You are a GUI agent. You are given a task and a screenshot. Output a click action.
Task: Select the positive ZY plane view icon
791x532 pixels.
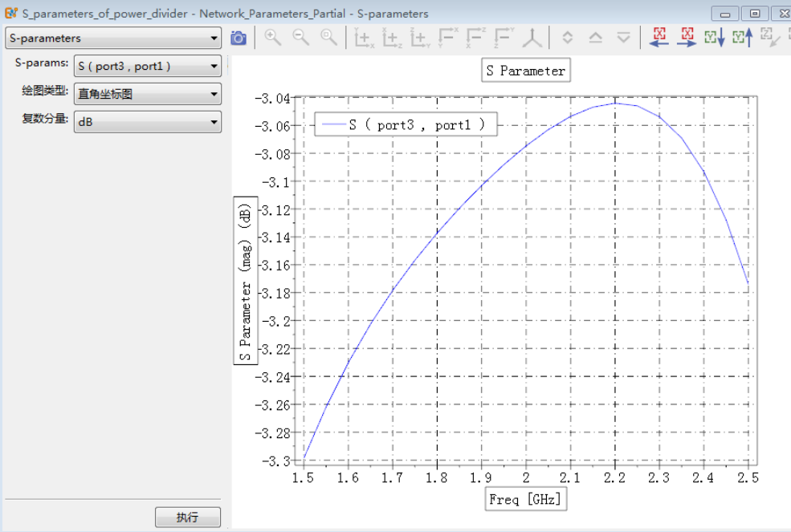coord(420,38)
